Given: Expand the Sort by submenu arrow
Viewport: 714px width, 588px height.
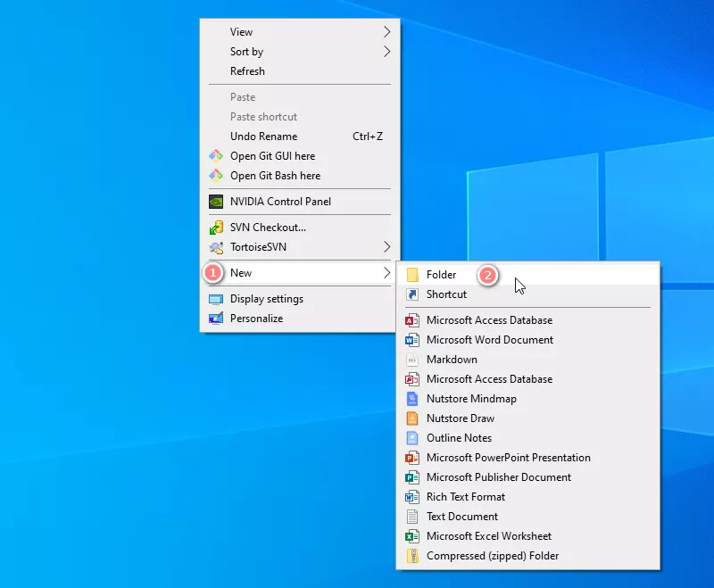Looking at the screenshot, I should 386,52.
